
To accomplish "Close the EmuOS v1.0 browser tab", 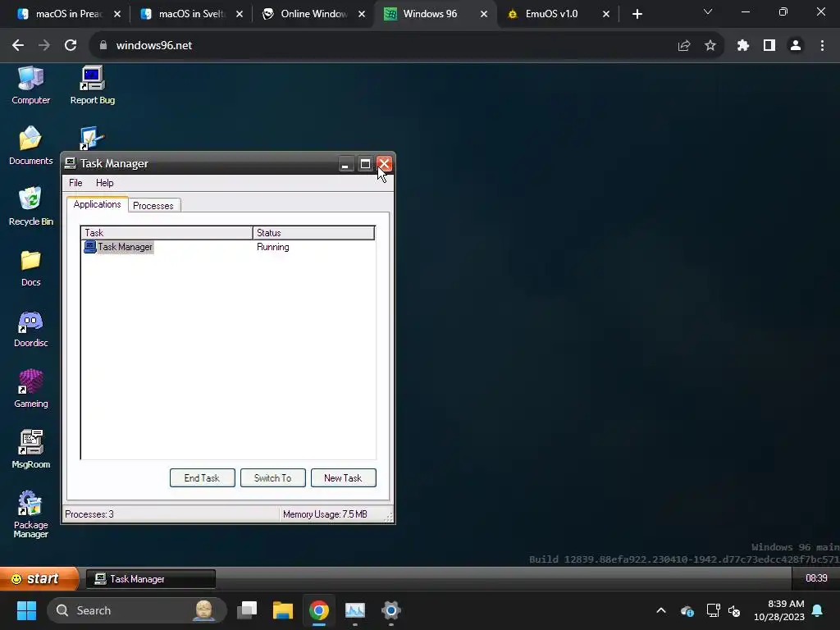I will point(606,14).
